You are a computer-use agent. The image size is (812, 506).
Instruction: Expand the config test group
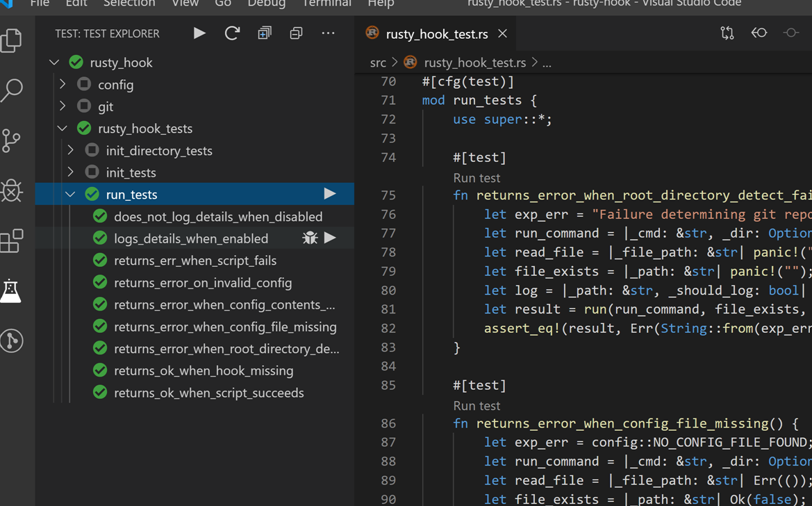[x=63, y=84]
